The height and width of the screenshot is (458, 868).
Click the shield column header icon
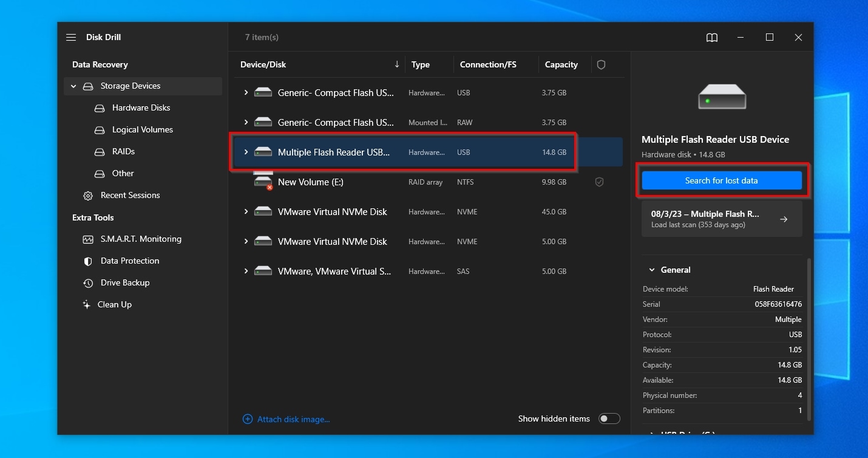pyautogui.click(x=601, y=64)
